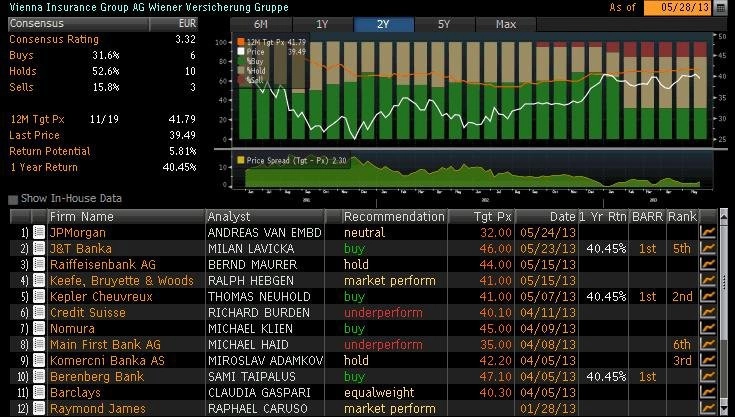Screen dimensions: 735x417
Task: Click Buys percentage 31.6%
Action: click(106, 55)
